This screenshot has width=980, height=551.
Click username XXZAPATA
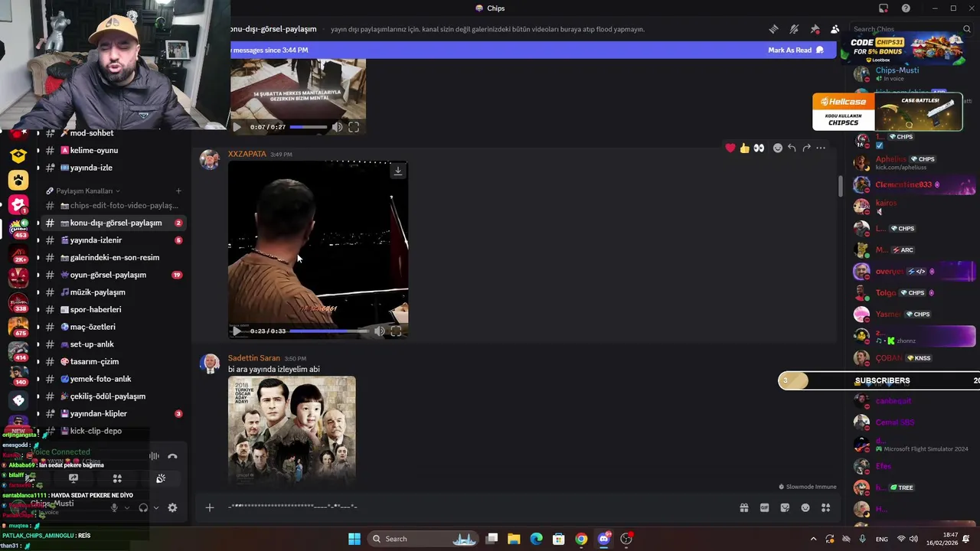[247, 154]
